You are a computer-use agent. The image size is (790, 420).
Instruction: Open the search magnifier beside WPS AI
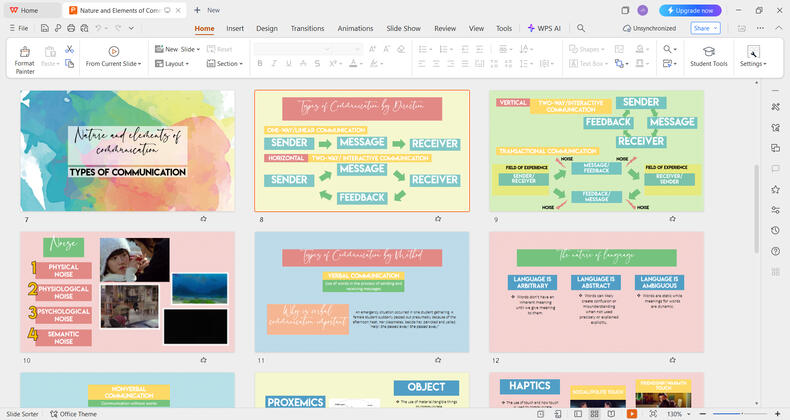pos(581,28)
